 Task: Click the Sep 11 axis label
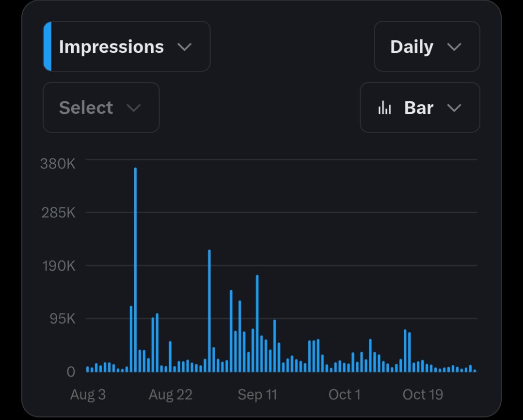tap(257, 395)
